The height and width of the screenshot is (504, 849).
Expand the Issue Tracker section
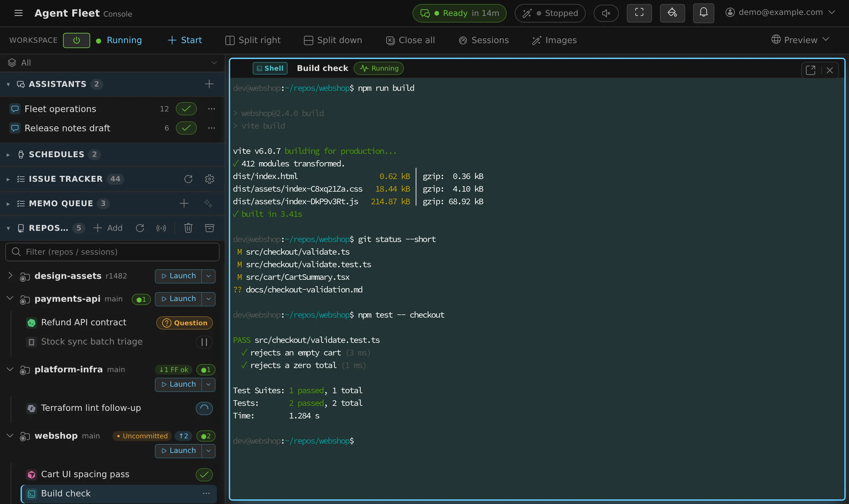pyautogui.click(x=8, y=179)
